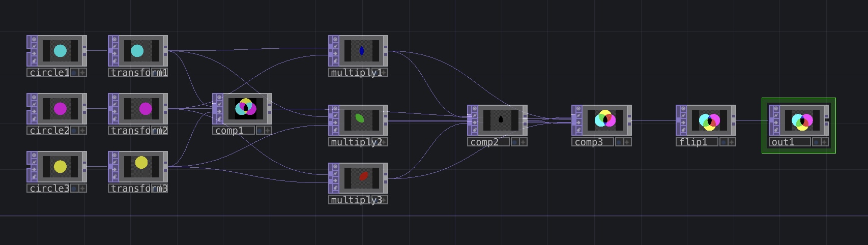
Task: Bypass the comp3 node
Action: click(579, 123)
